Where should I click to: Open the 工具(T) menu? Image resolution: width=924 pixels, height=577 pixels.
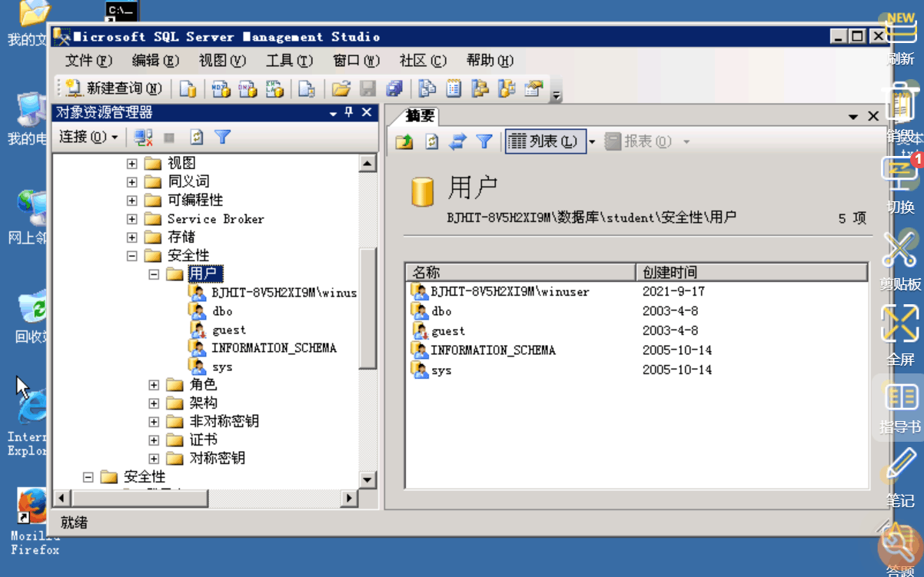click(x=289, y=61)
